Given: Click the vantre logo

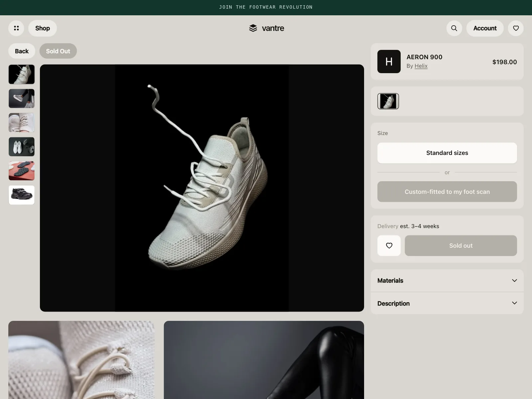Looking at the screenshot, I should (266, 28).
